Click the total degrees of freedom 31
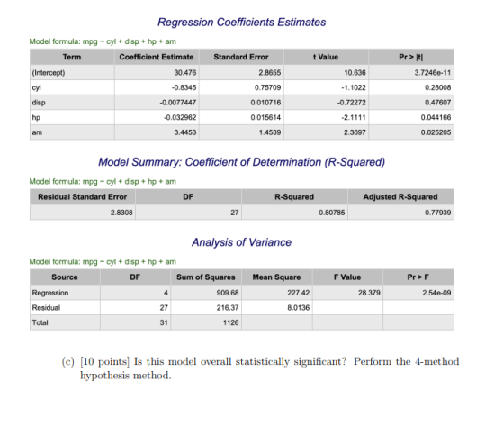504x436 pixels. click(164, 322)
